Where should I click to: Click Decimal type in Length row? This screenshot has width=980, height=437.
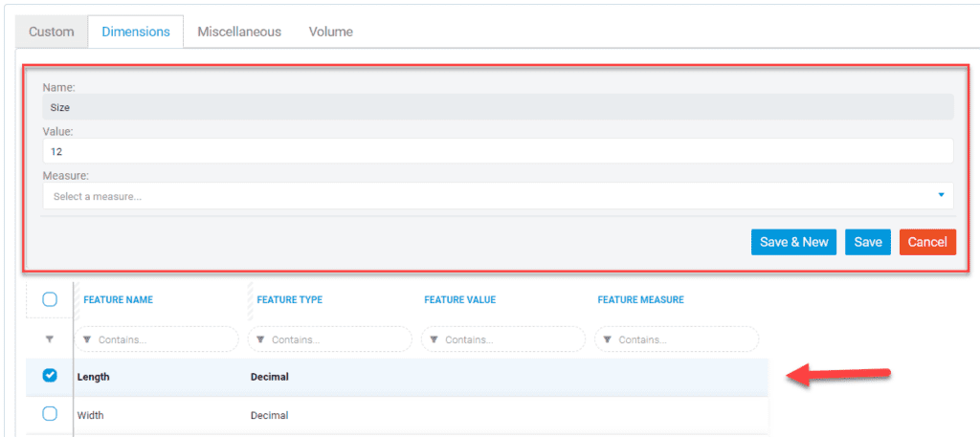tap(270, 377)
